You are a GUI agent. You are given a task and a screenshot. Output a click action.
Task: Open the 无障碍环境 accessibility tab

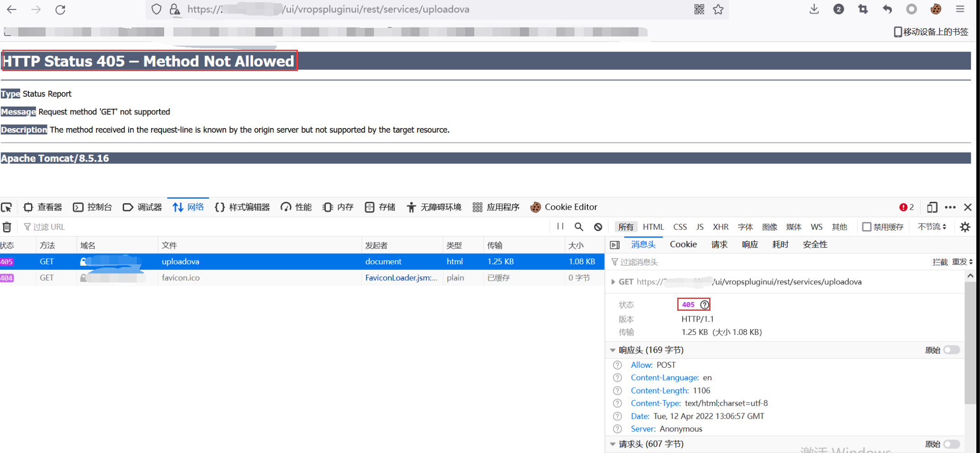pos(434,207)
